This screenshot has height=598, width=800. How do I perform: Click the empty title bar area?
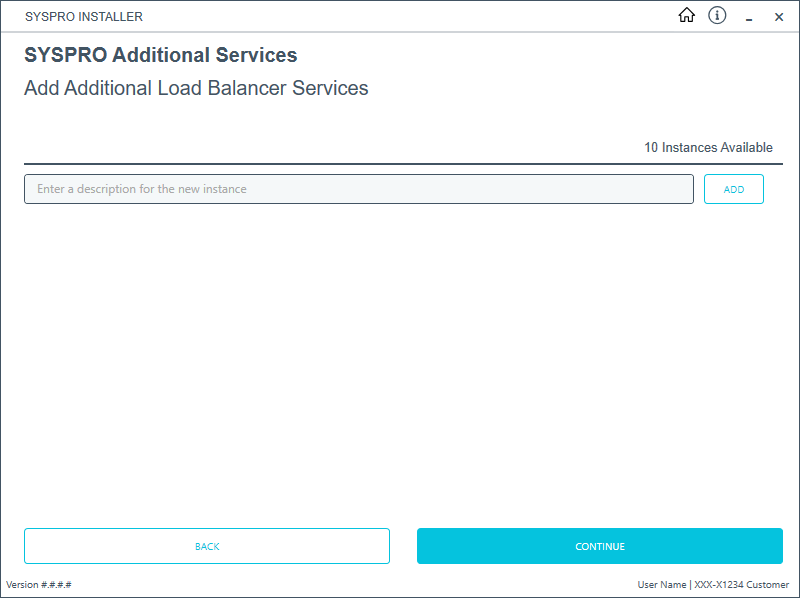coord(400,17)
